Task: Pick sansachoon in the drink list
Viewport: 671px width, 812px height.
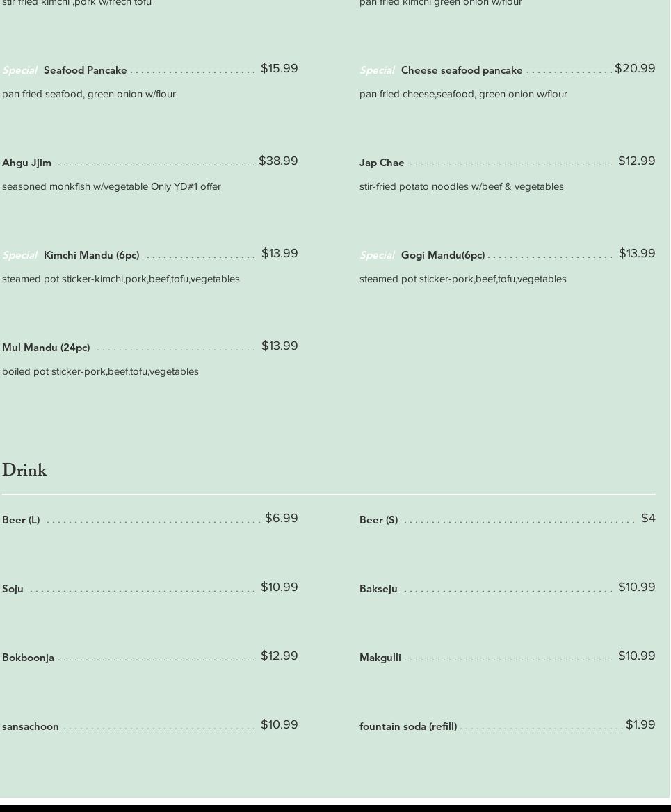Action: coord(31,726)
